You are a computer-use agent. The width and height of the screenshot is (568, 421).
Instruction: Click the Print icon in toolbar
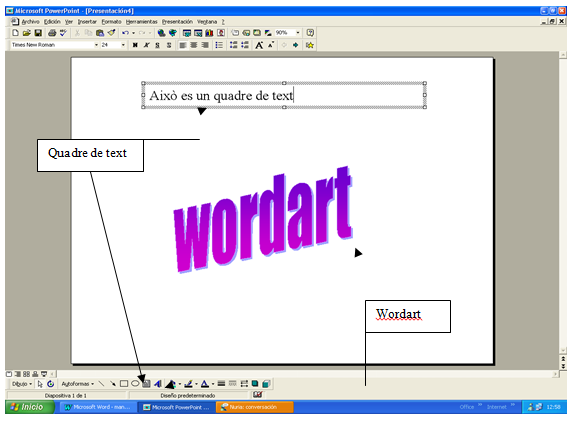pyautogui.click(x=52, y=33)
